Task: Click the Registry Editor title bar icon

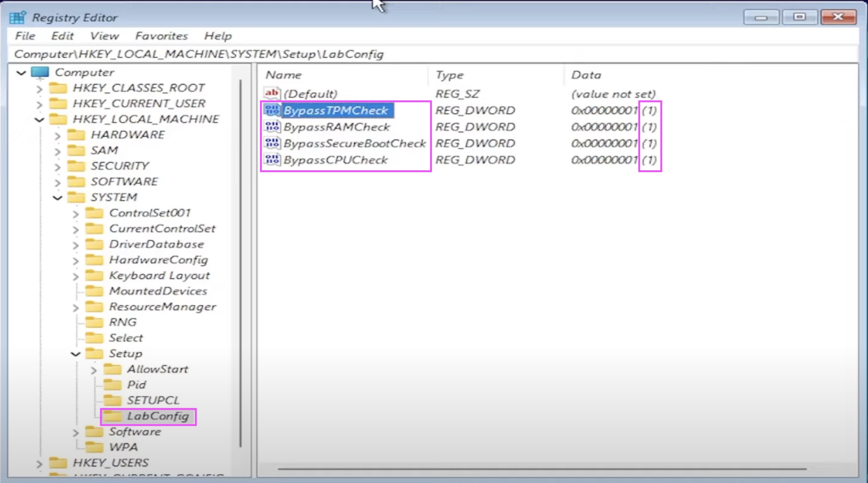Action: pyautogui.click(x=18, y=17)
